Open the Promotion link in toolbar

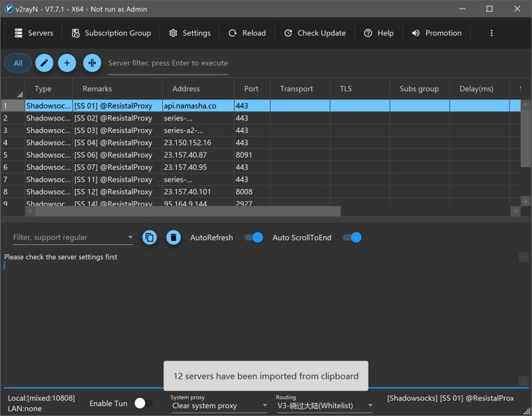coord(436,33)
